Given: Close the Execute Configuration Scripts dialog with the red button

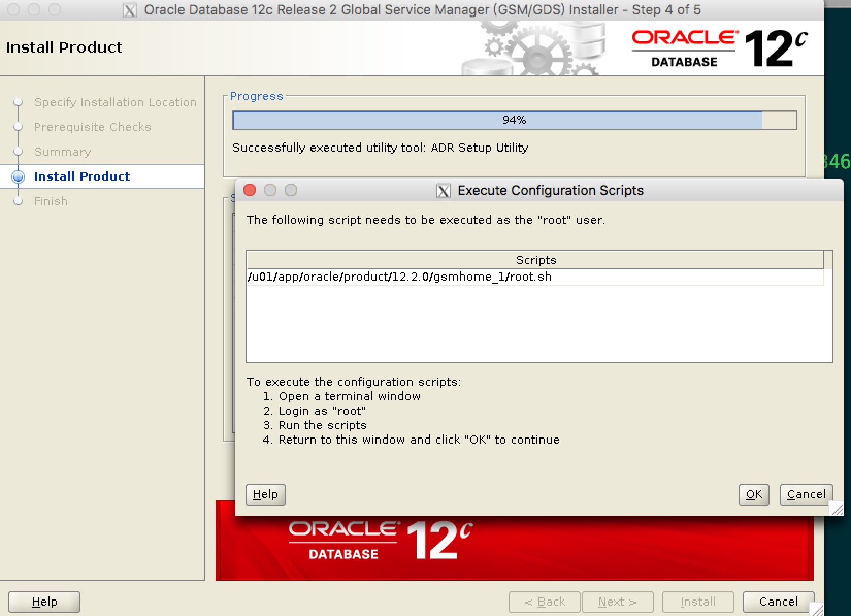Looking at the screenshot, I should (250, 190).
